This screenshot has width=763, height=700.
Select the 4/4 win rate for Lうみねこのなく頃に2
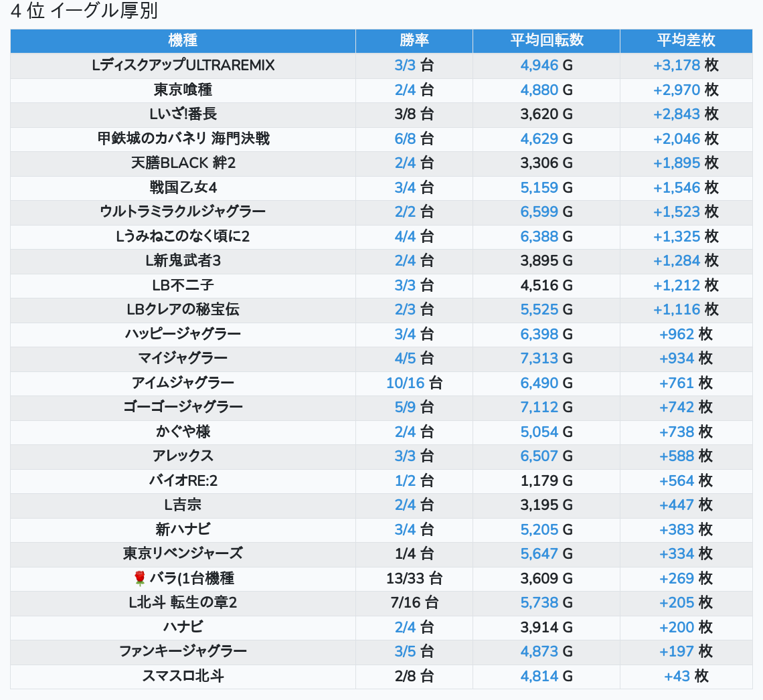point(405,236)
